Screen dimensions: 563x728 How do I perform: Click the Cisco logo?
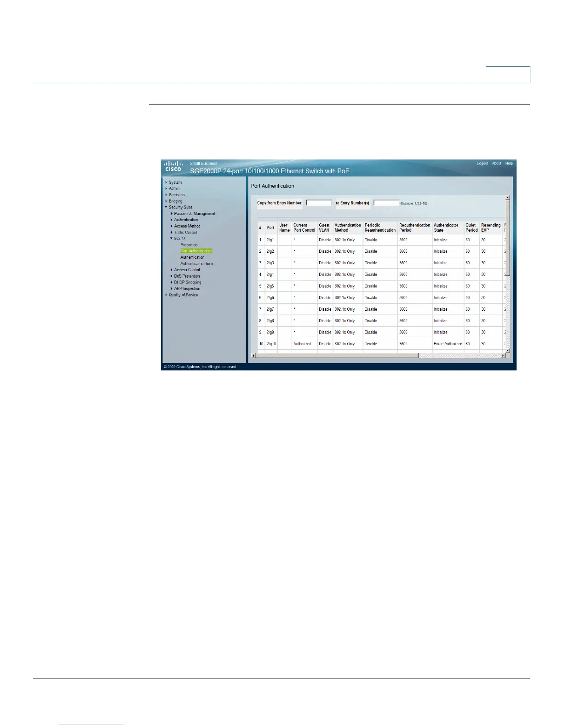(x=173, y=166)
